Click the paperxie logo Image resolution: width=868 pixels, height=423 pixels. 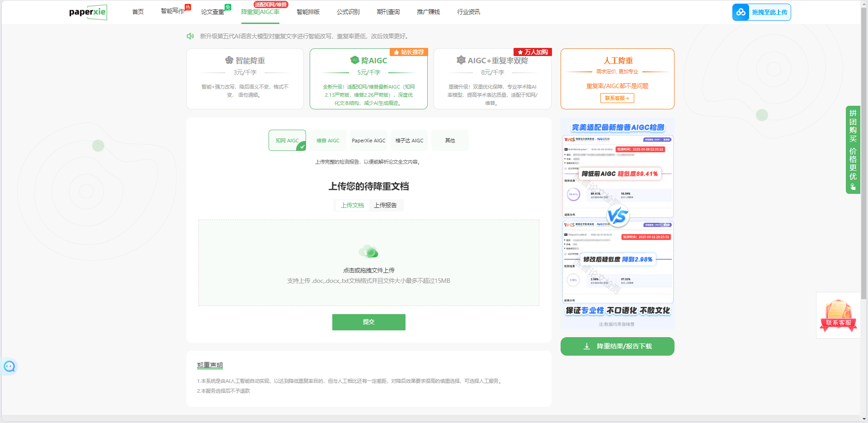coord(88,12)
